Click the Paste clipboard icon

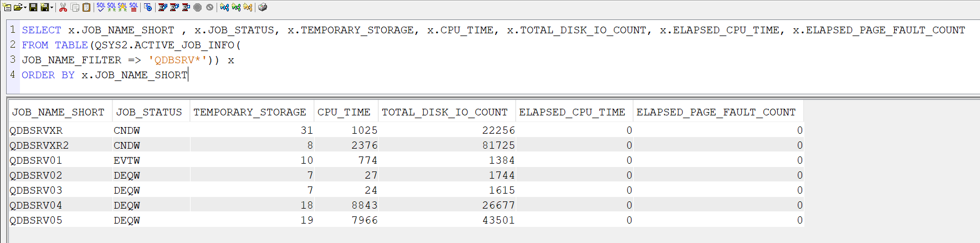click(x=86, y=7)
